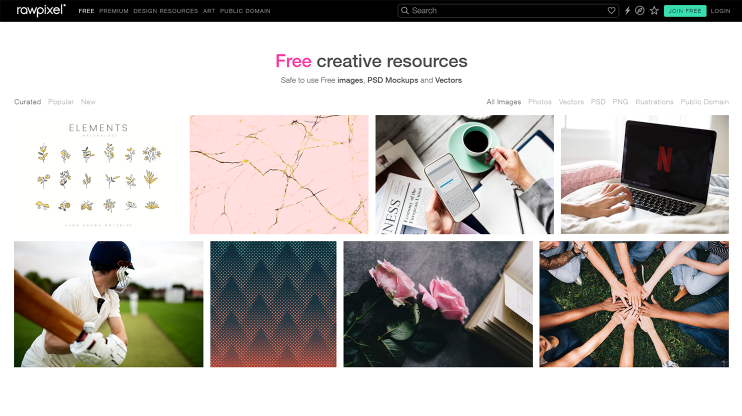Focus the Search input field
Viewport: 742px width, 416px height.
pyautogui.click(x=508, y=10)
